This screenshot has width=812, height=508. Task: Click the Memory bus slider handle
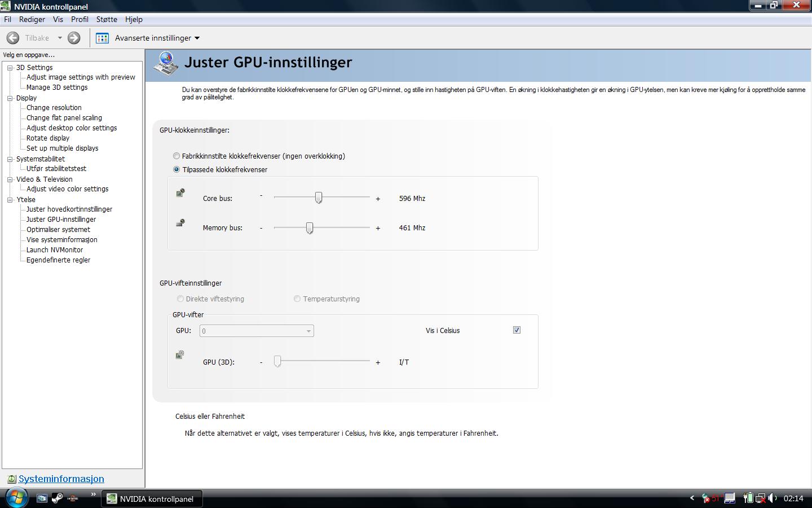click(310, 227)
